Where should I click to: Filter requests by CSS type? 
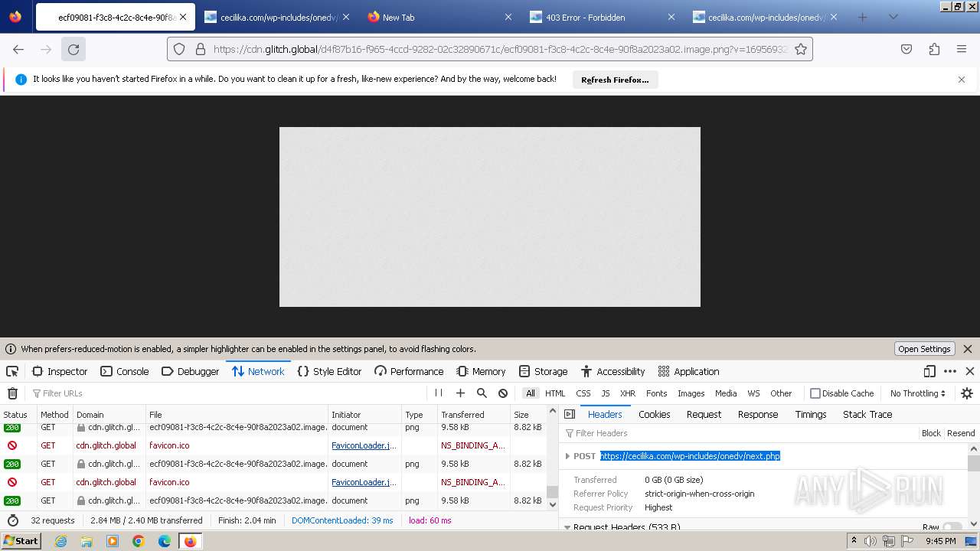(x=583, y=393)
